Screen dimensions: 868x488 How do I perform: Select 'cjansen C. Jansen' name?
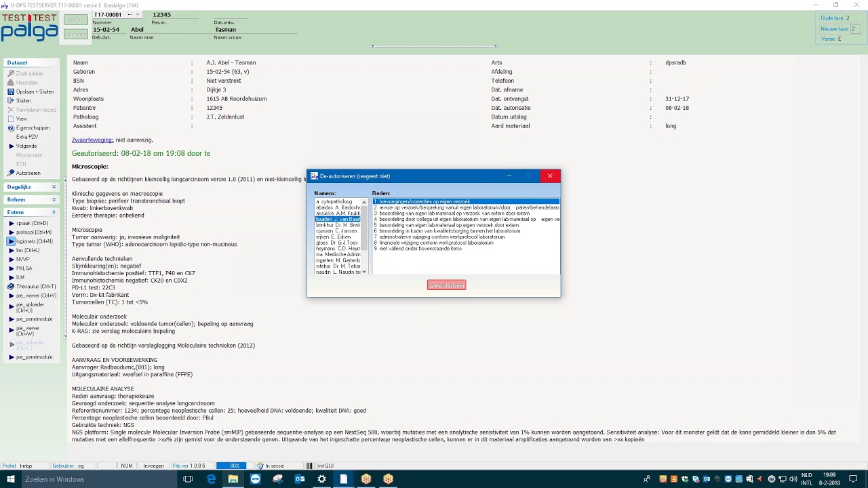pos(338,231)
